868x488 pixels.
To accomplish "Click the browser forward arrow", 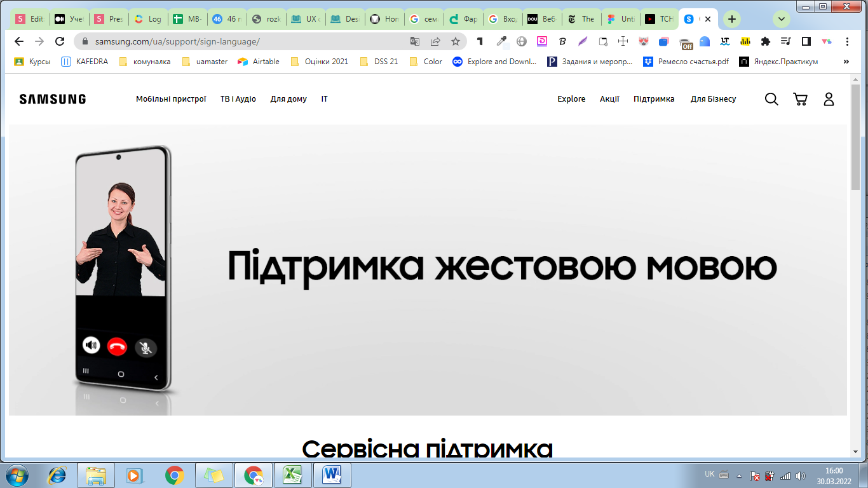I will pos(39,41).
